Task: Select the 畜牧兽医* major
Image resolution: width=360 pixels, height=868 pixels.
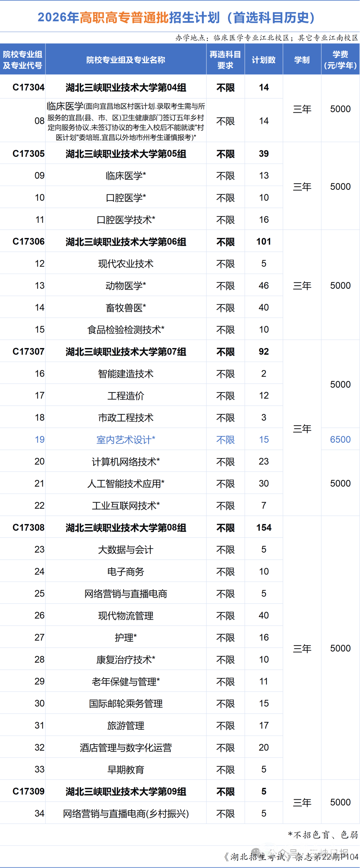Action: pos(126,308)
